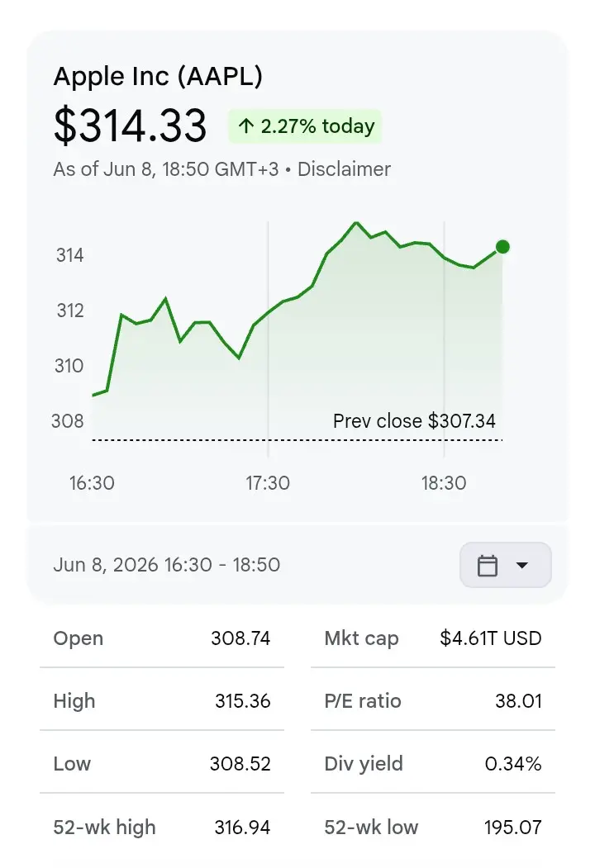
Task: Click the 18:30 time axis label
Action: (x=444, y=483)
